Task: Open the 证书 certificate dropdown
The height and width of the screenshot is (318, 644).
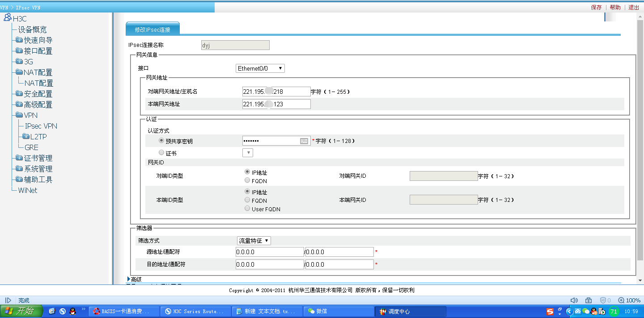Action: tap(248, 153)
